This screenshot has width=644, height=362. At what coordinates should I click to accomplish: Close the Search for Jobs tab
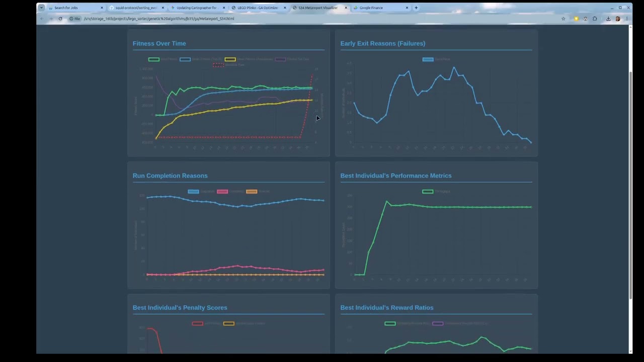(x=102, y=8)
